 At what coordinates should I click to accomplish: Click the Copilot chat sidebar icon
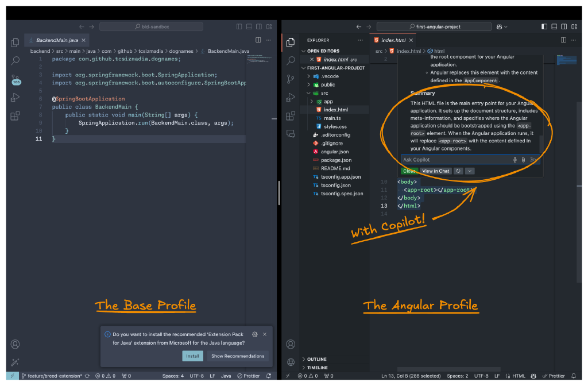click(x=291, y=134)
